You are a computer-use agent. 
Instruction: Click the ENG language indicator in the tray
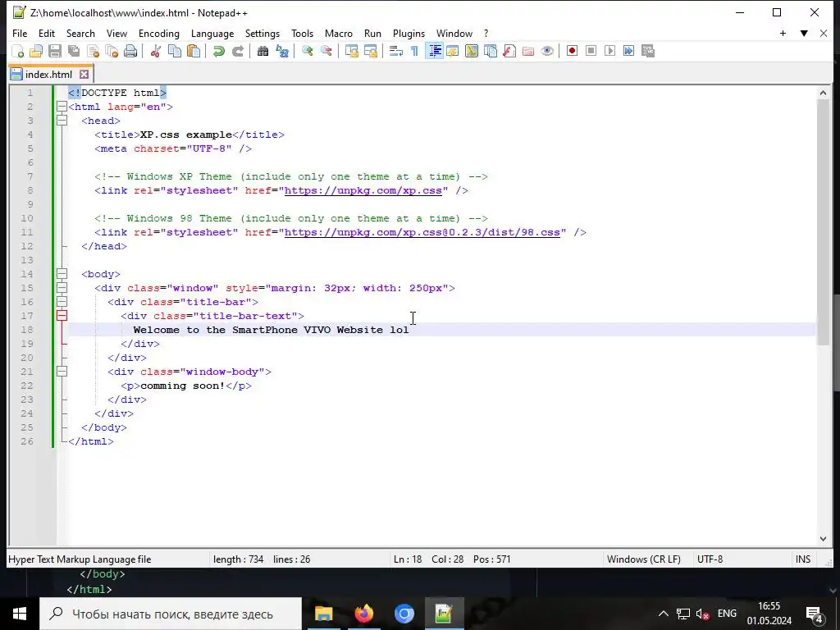pyautogui.click(x=727, y=614)
